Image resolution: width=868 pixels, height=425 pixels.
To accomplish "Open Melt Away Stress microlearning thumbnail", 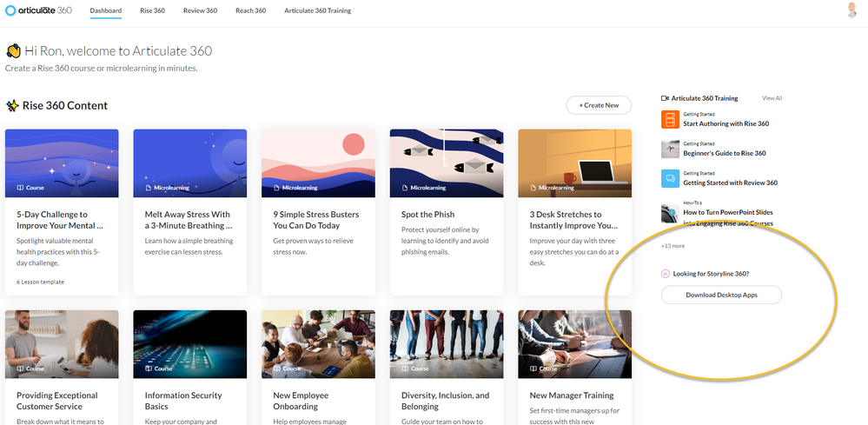I will coord(190,163).
